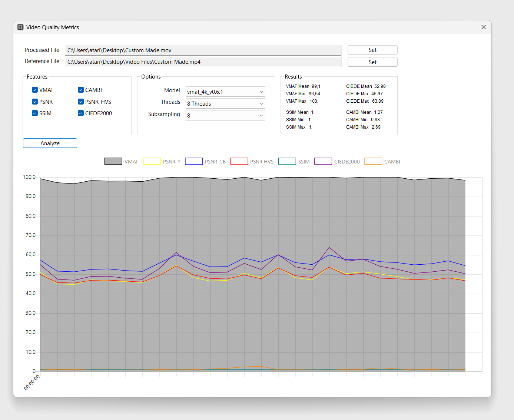Disable the CIEDE2000 checkbox
Image resolution: width=514 pixels, height=420 pixels.
(81, 113)
